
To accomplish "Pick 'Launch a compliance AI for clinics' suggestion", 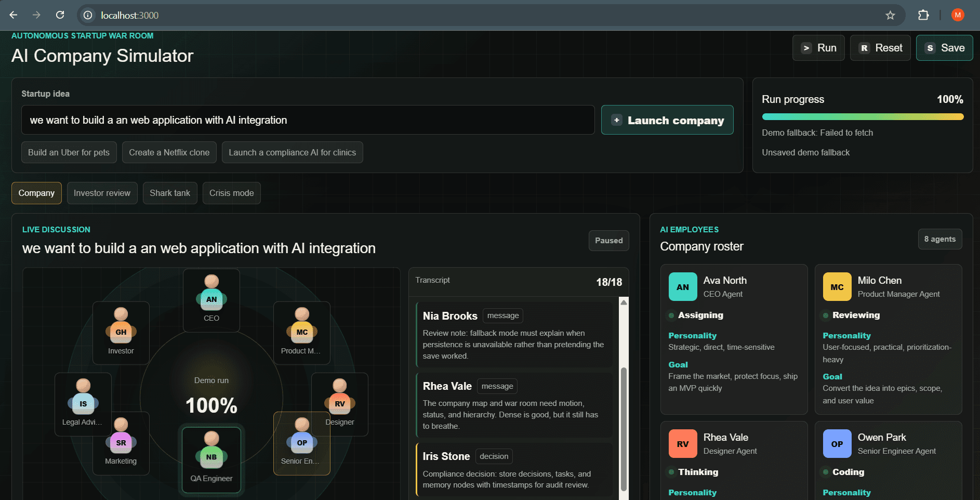I will 292,152.
